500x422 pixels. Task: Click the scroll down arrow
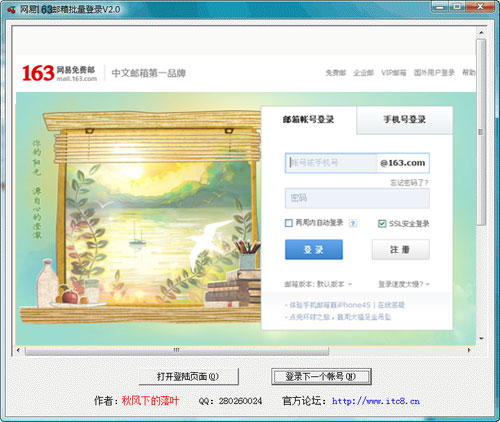481,339
